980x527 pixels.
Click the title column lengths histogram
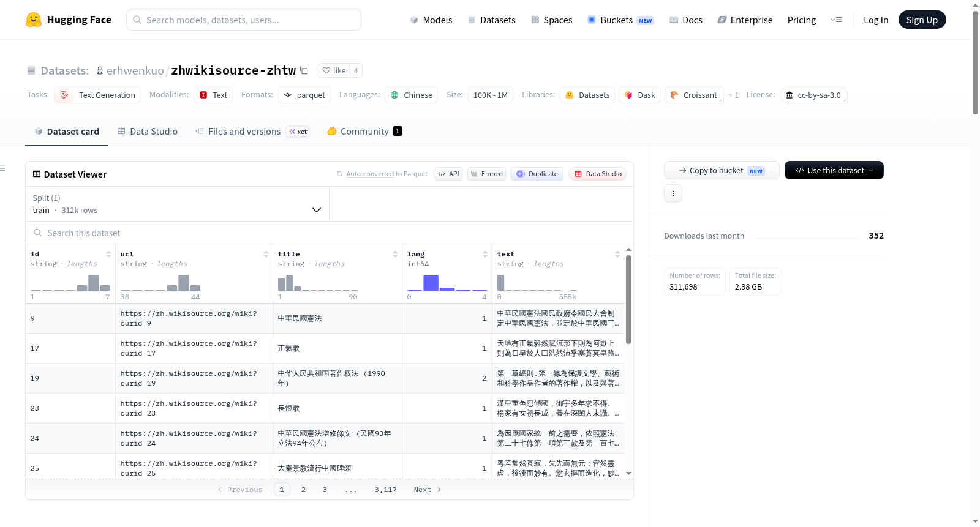click(318, 283)
